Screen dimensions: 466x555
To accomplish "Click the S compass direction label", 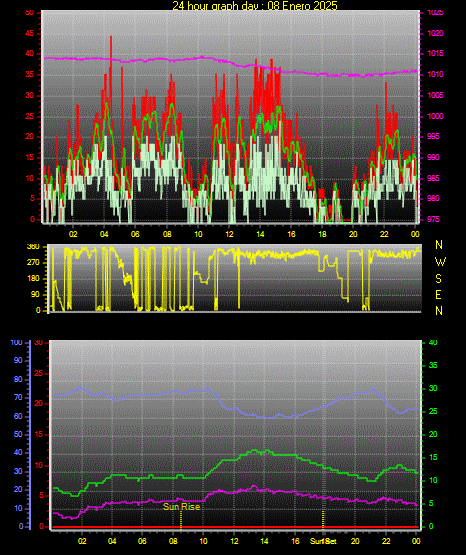I will pos(438,279).
